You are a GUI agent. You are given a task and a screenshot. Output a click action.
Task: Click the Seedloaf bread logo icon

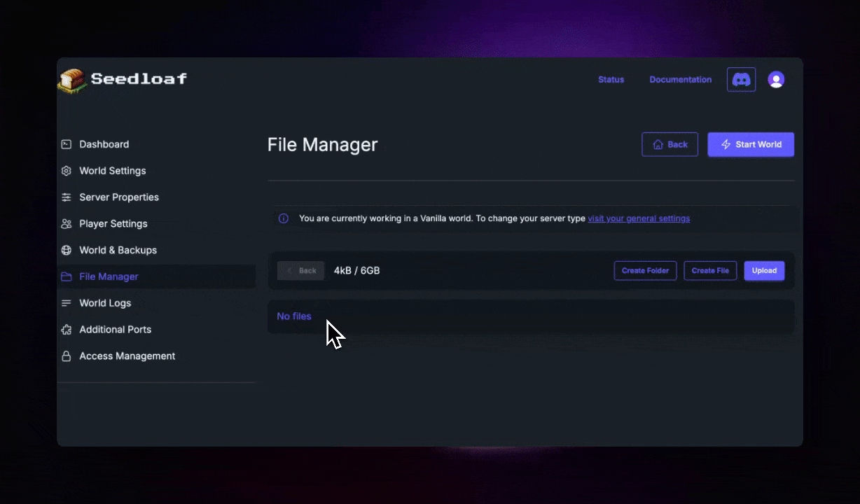tap(72, 80)
